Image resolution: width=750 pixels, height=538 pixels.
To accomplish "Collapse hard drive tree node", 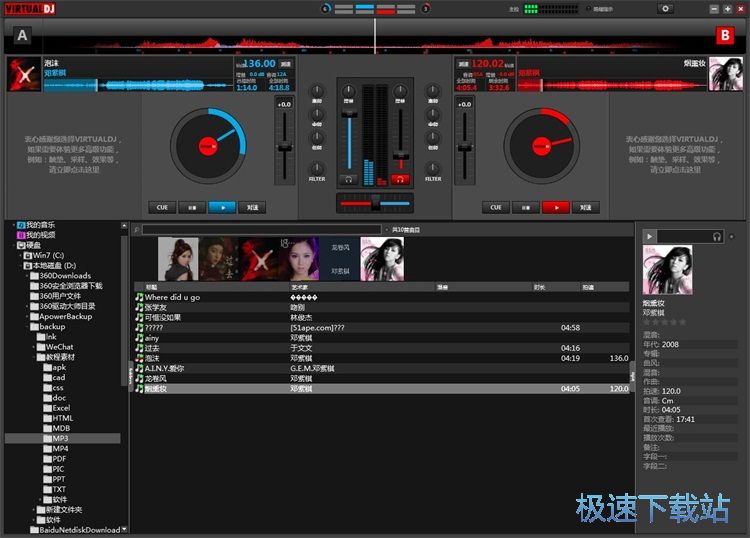I will tap(13, 245).
